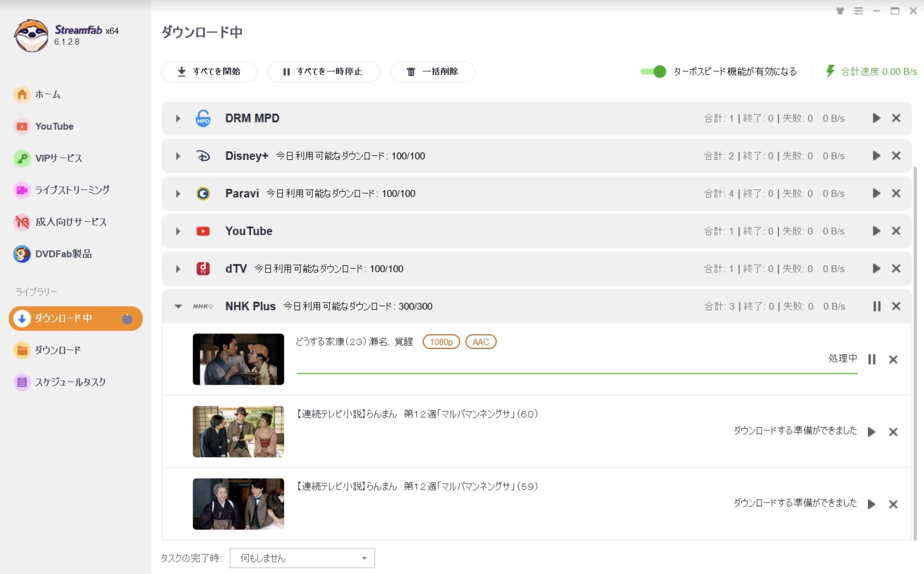Open スケジュールタスク in the library
The width and height of the screenshot is (924, 574).
pyautogui.click(x=60, y=382)
